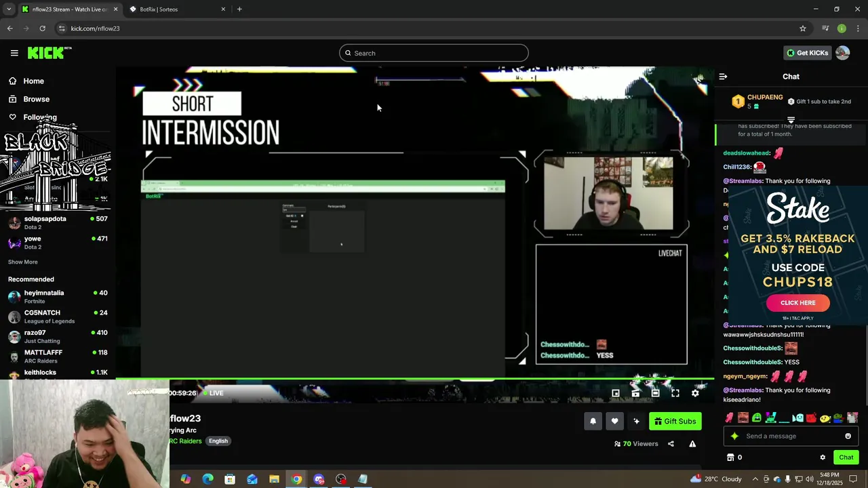Click the green sparkle icon in chat input
The width and height of the screenshot is (868, 488).
pos(734,436)
